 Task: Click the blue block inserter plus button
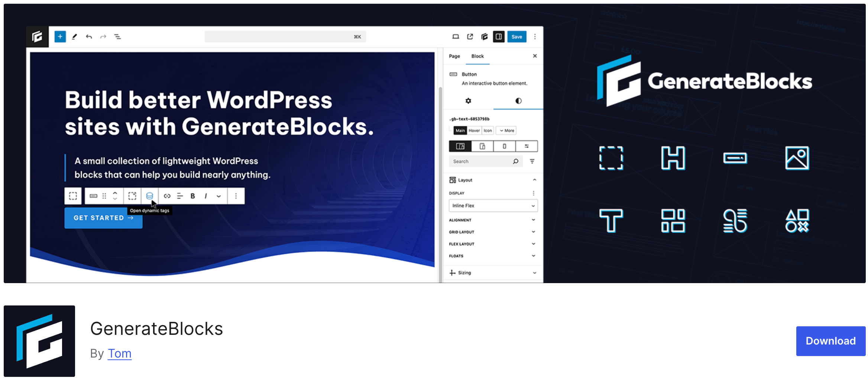point(60,36)
